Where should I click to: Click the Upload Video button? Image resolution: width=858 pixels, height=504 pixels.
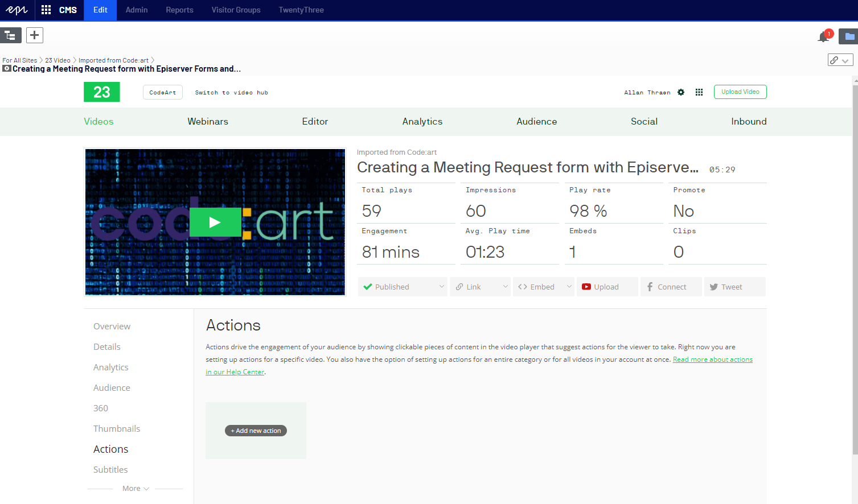tap(740, 92)
